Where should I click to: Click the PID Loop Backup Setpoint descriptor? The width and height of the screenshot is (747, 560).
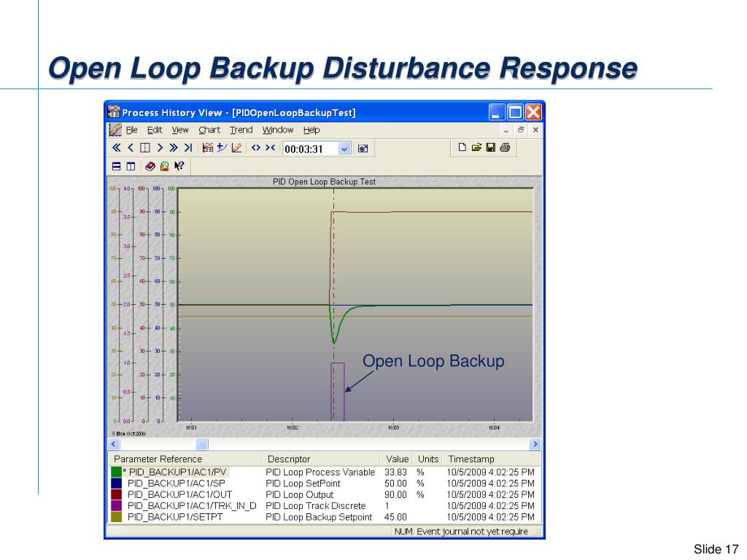pos(319,517)
